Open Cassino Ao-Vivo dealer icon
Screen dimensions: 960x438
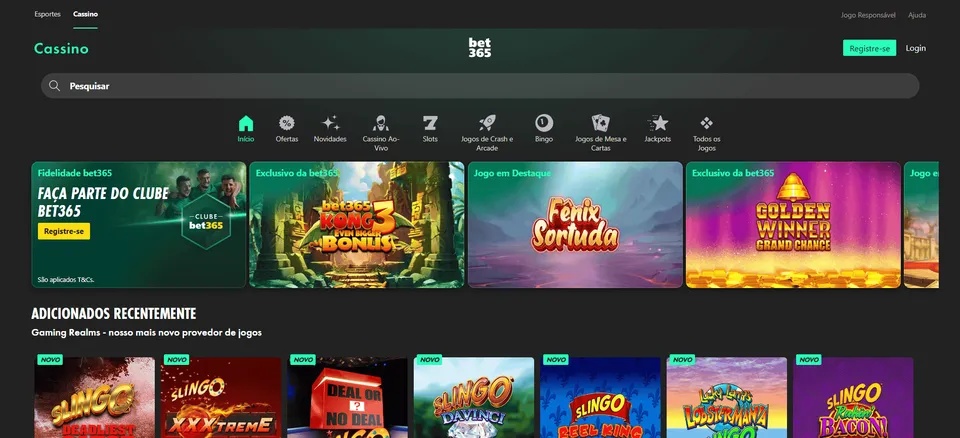(x=381, y=124)
